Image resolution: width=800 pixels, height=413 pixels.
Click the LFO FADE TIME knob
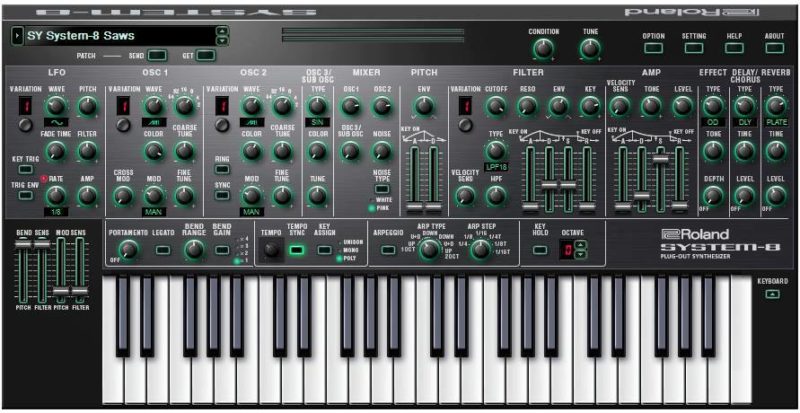[x=56, y=151]
